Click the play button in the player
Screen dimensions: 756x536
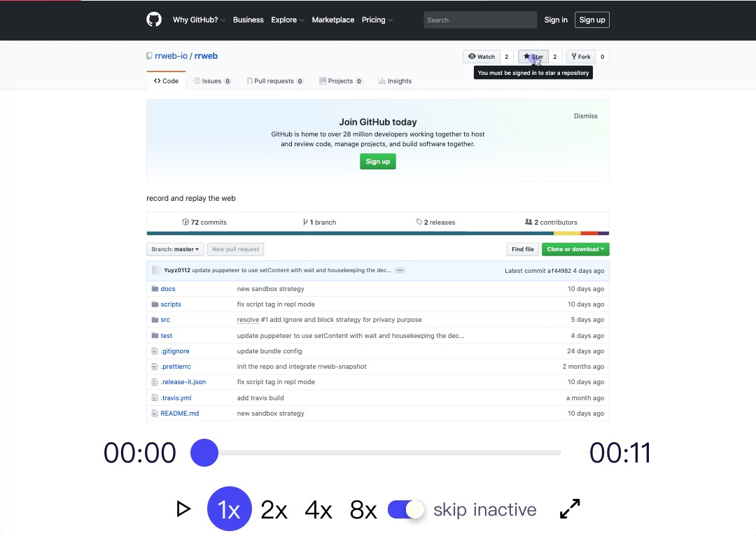point(183,509)
